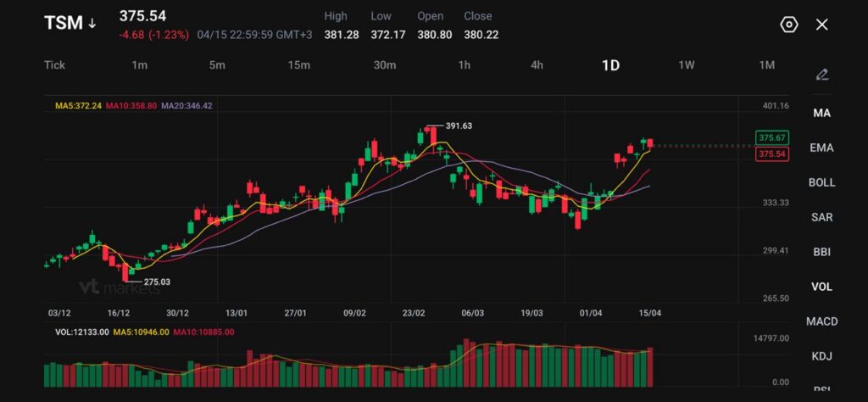Choose the 15m timeframe
Image resolution: width=868 pixels, height=402 pixels.
(298, 65)
